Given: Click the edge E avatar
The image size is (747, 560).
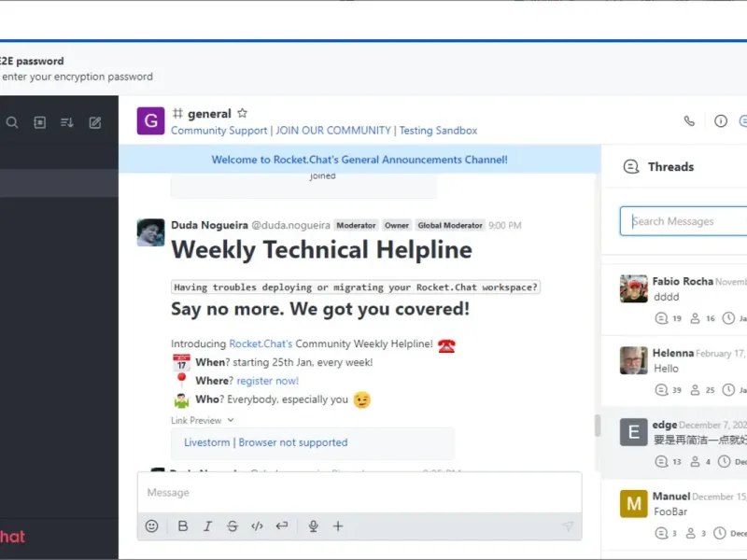Looking at the screenshot, I should [634, 432].
